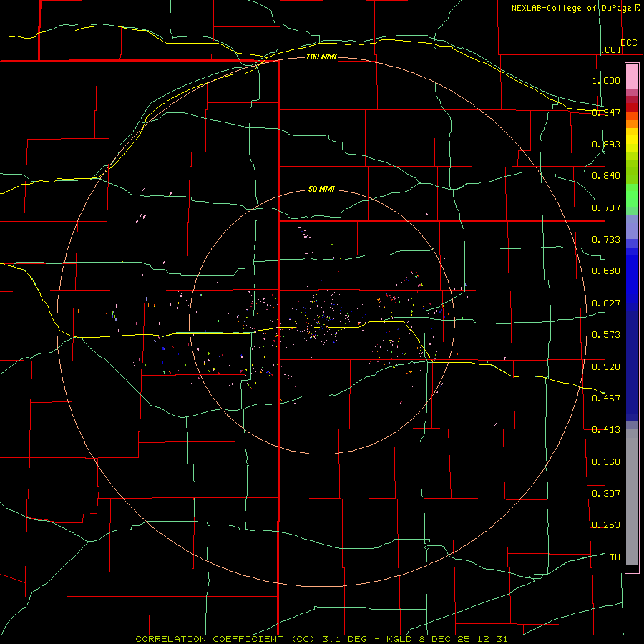Click the 50 NMI range ring label
The height and width of the screenshot is (644, 644).
[321, 190]
